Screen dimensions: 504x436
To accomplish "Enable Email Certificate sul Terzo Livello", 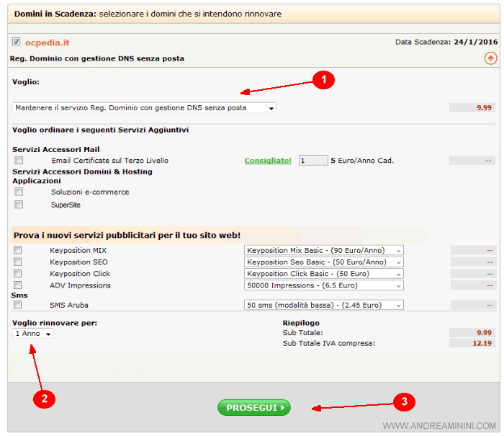I will click(19, 161).
